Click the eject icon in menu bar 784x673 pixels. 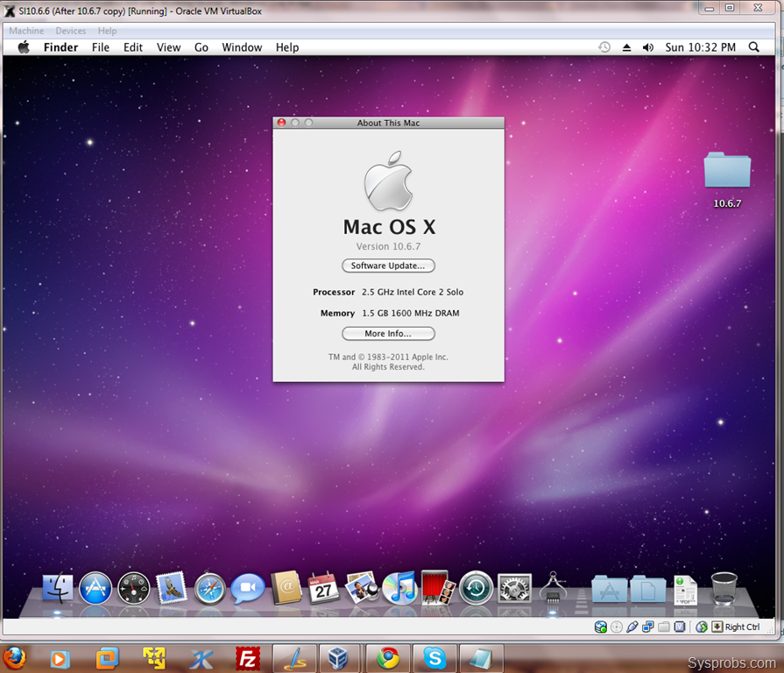point(626,47)
